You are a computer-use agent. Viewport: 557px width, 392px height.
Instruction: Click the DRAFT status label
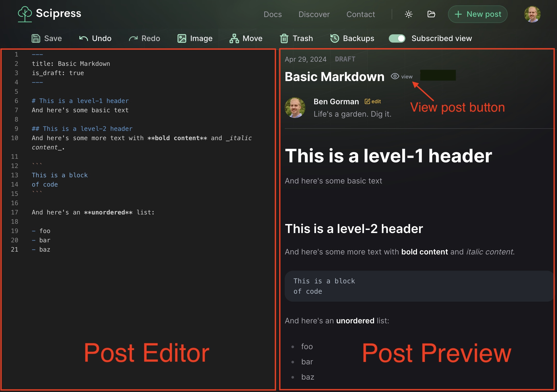pyautogui.click(x=345, y=59)
